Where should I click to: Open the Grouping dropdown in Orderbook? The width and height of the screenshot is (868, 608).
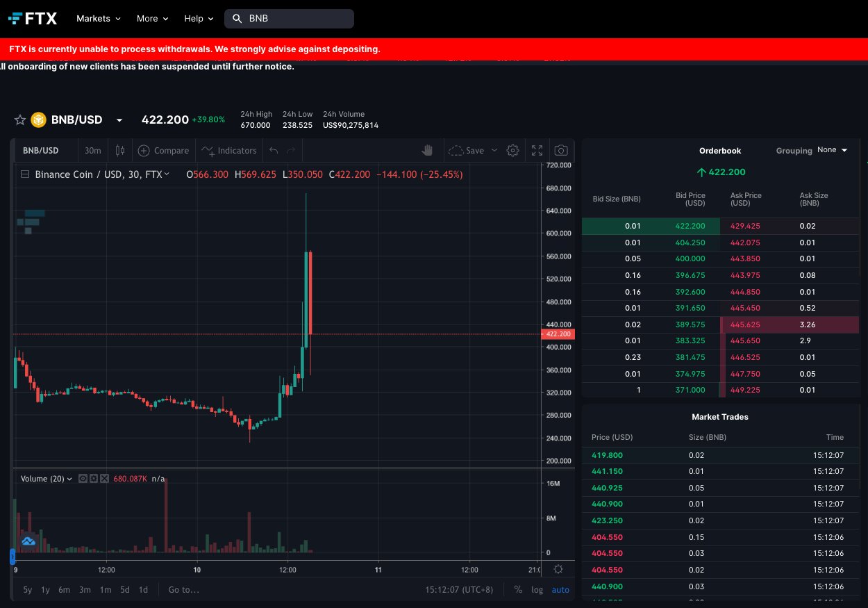(831, 150)
